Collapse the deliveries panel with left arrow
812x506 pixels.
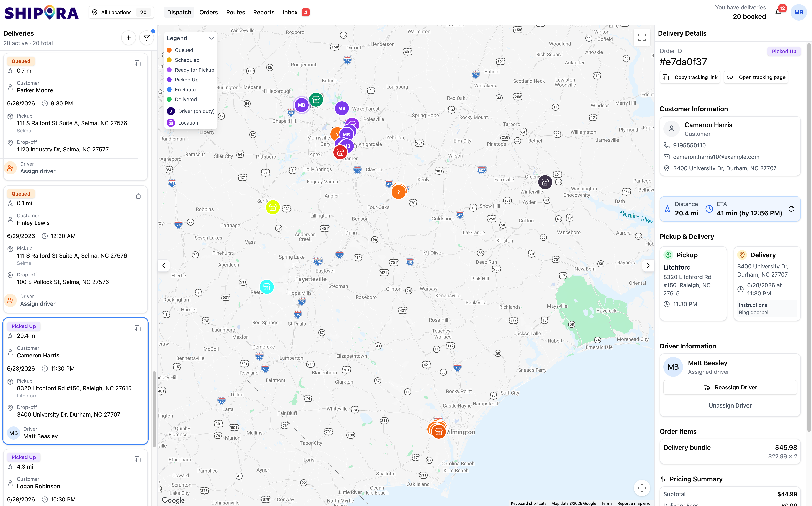coord(164,265)
